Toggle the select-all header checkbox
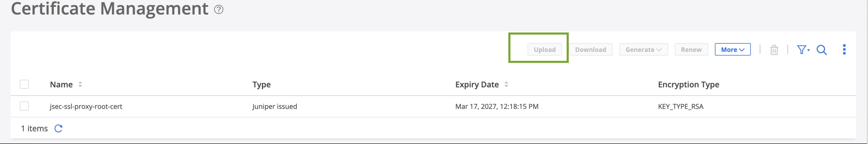Image resolution: width=868 pixels, height=144 pixels. pyautogui.click(x=24, y=84)
